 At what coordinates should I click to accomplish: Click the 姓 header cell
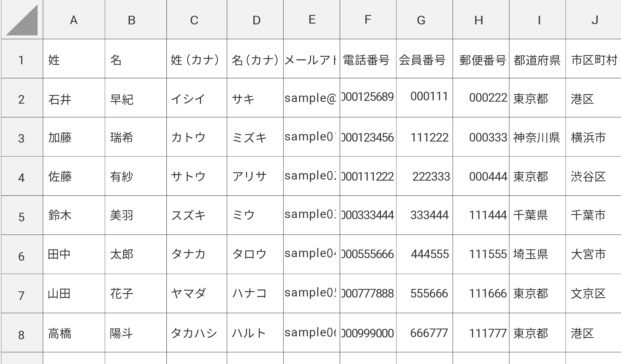(74, 60)
